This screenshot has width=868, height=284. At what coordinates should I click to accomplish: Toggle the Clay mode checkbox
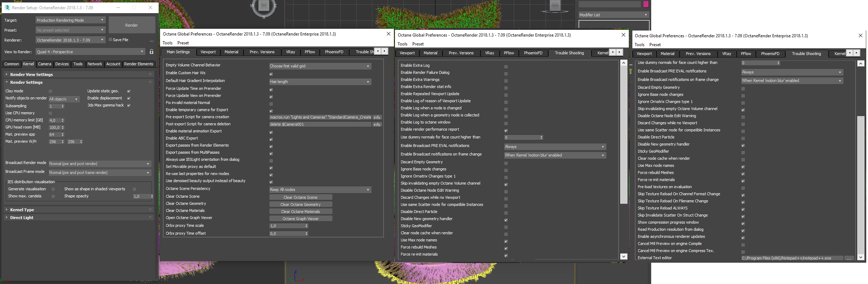point(50,91)
